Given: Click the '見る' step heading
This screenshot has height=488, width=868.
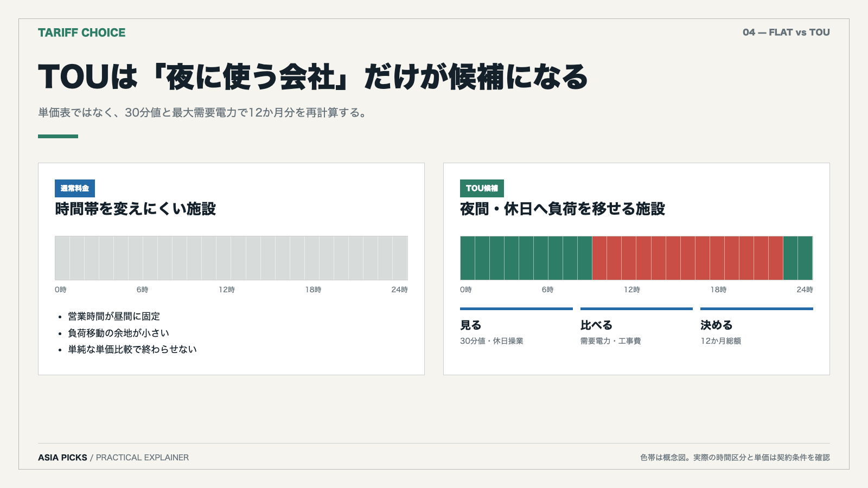Looking at the screenshot, I should click(471, 325).
